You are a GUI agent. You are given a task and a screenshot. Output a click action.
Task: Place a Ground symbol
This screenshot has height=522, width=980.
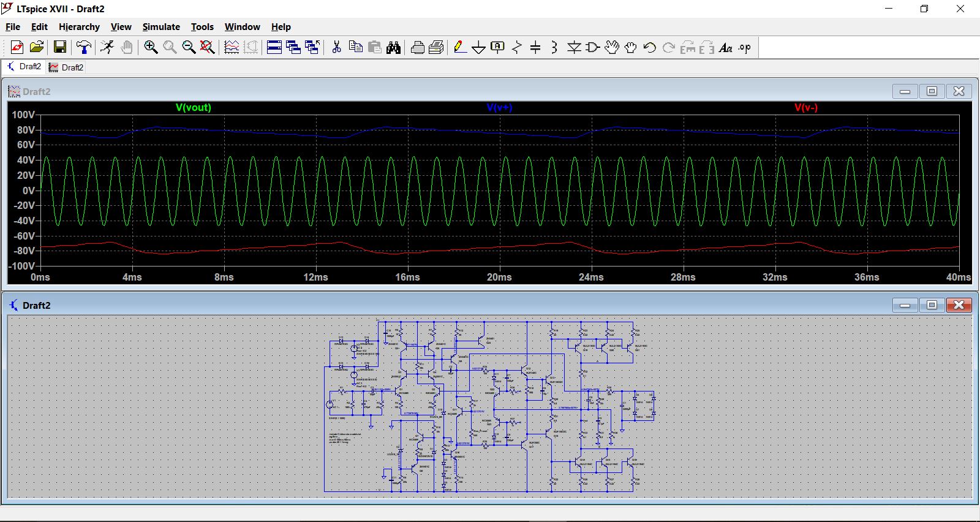[x=479, y=47]
